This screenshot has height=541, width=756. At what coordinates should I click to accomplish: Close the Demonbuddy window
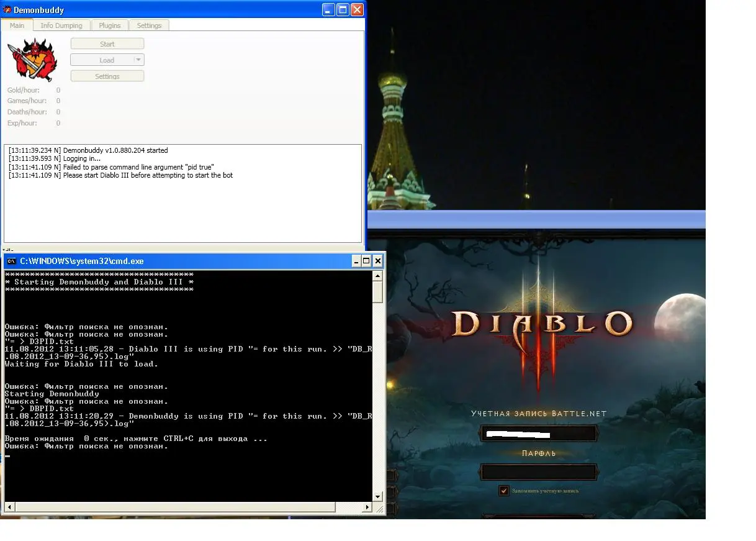point(357,10)
